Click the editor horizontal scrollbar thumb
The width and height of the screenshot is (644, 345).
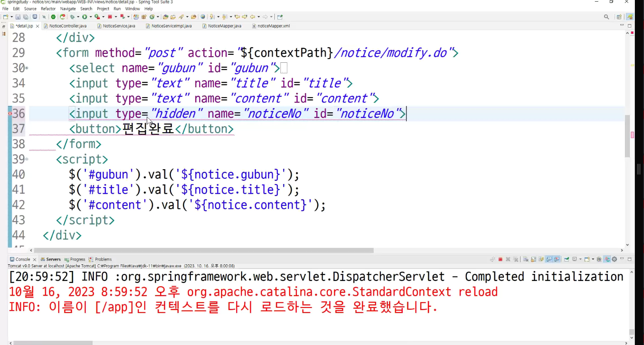click(204, 250)
